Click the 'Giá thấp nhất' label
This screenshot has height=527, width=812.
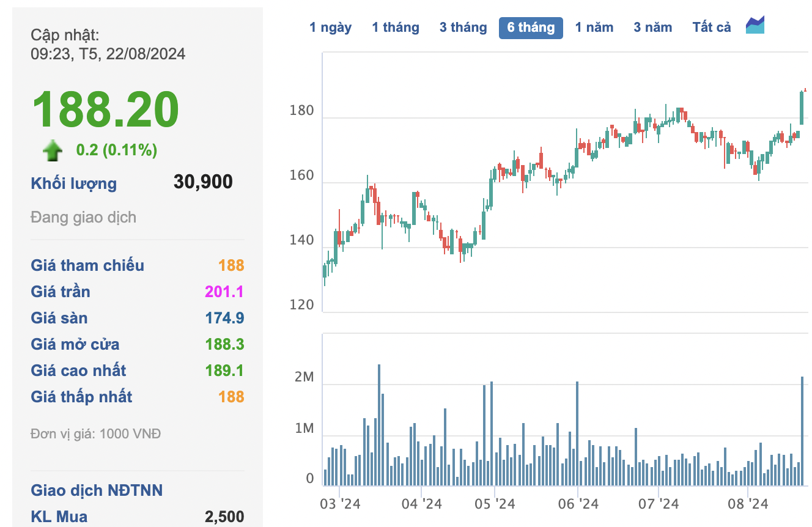pyautogui.click(x=81, y=397)
